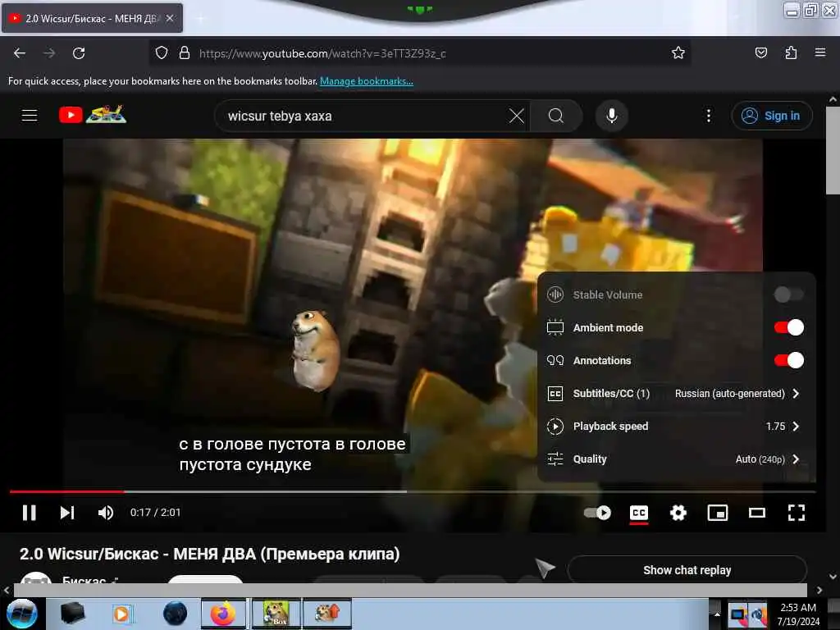Click the video title text
Screen dimensions: 840x630
(x=209, y=554)
